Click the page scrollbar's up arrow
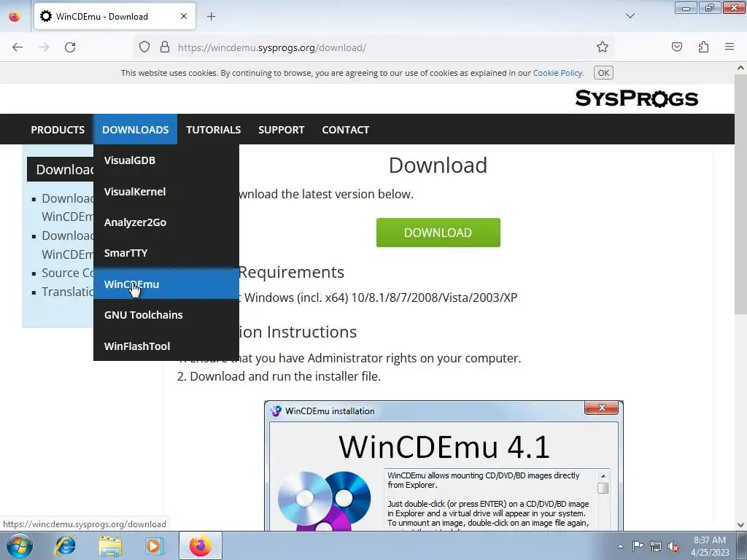747x560 pixels. pyautogui.click(x=740, y=68)
